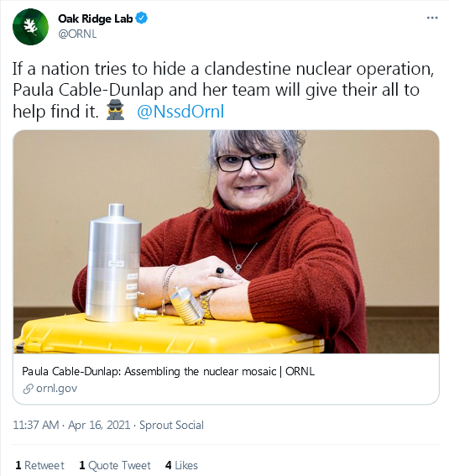Click the tweet body text
The image size is (449, 476).
pyautogui.click(x=223, y=90)
